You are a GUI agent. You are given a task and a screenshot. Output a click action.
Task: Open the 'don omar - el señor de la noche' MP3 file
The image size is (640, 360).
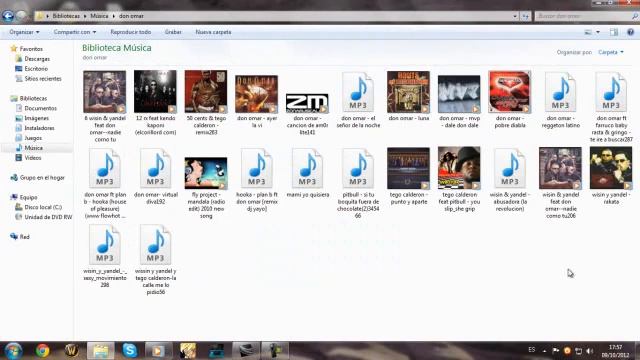point(358,92)
